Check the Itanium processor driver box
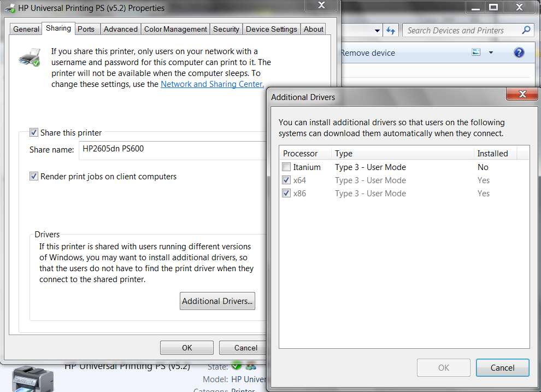The width and height of the screenshot is (541, 392). pyautogui.click(x=286, y=167)
